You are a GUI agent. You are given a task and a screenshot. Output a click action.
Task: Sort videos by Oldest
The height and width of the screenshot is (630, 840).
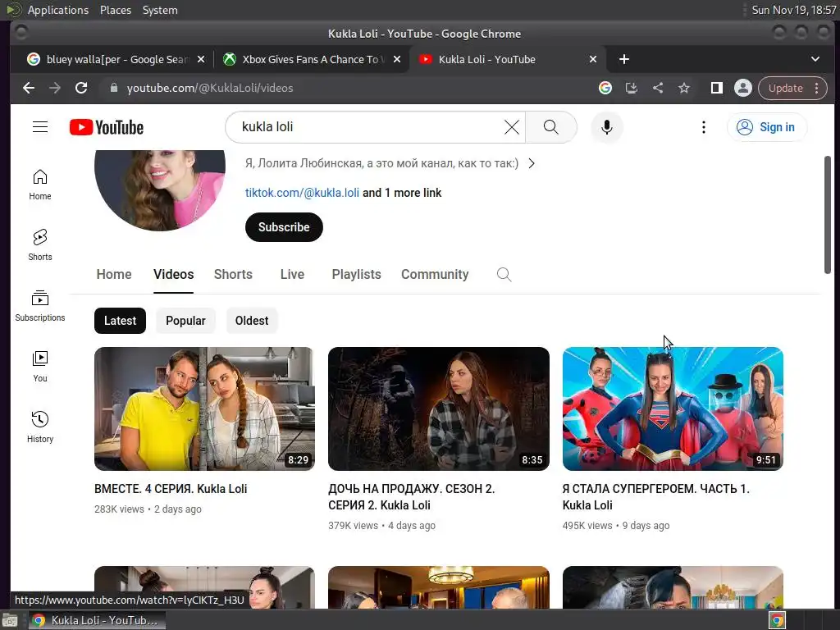point(252,321)
